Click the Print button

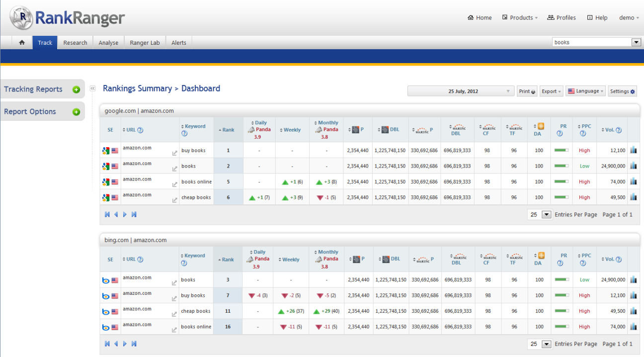pos(527,91)
